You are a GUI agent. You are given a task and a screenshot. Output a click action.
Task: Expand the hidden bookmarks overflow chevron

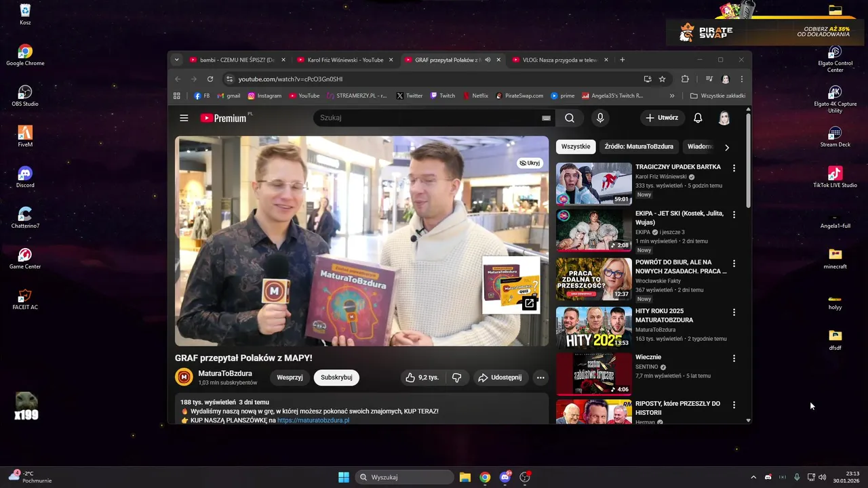(672, 96)
